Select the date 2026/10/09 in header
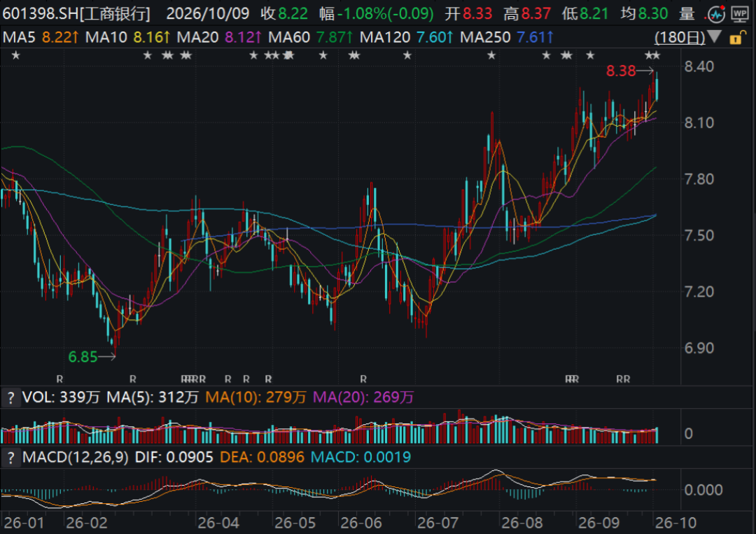This screenshot has height=534, width=756. click(x=208, y=13)
